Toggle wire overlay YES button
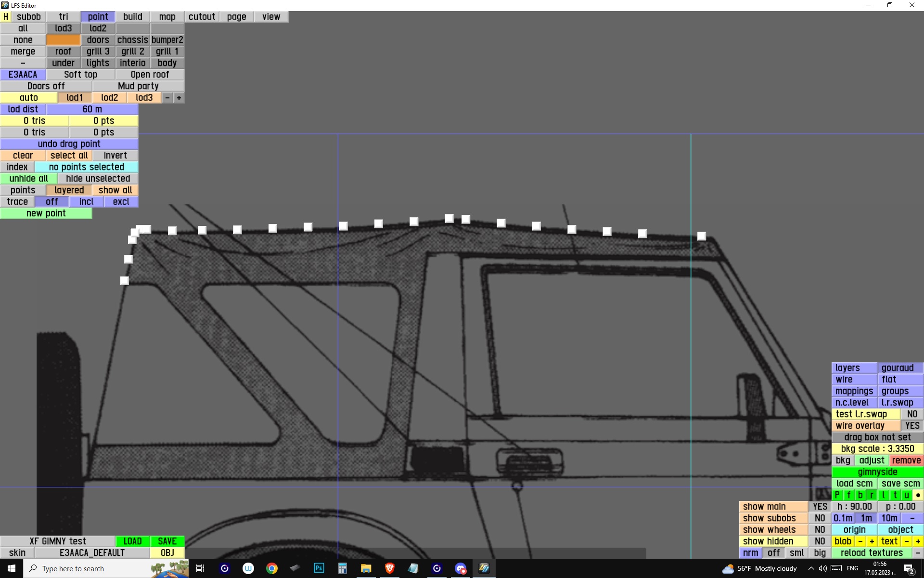 [911, 426]
